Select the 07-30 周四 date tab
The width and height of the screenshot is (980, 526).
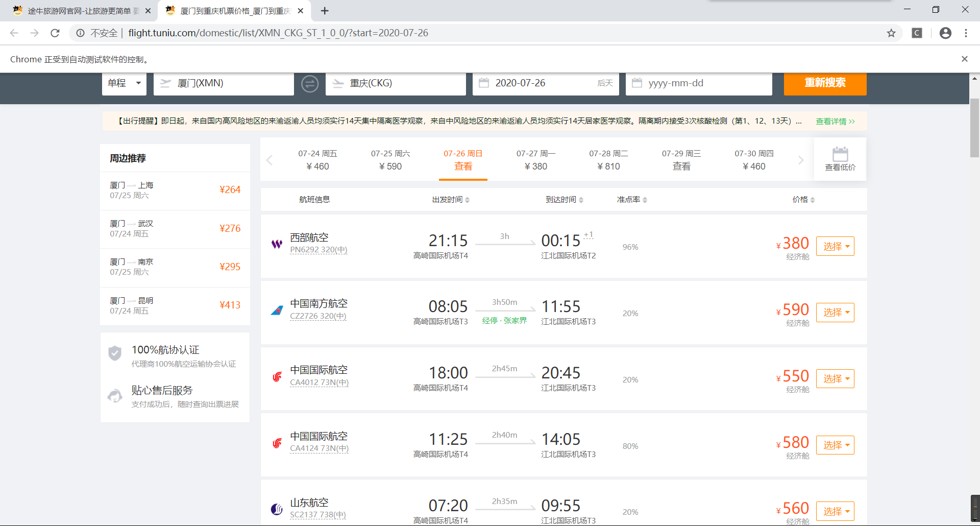[754, 160]
